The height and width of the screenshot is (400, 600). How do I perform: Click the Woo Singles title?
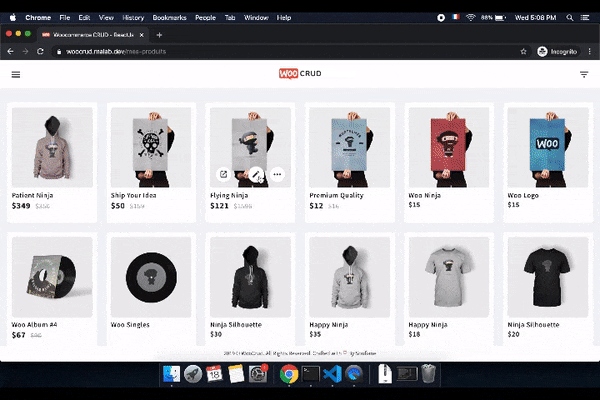pyautogui.click(x=130, y=325)
